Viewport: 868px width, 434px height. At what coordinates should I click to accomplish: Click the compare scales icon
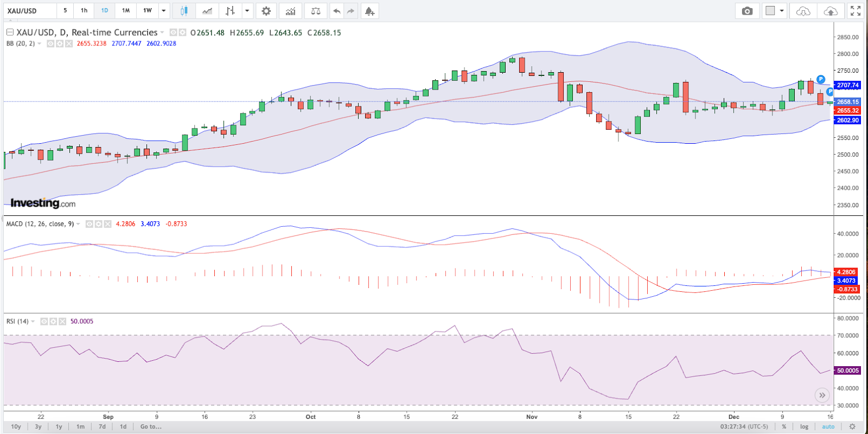coord(316,11)
